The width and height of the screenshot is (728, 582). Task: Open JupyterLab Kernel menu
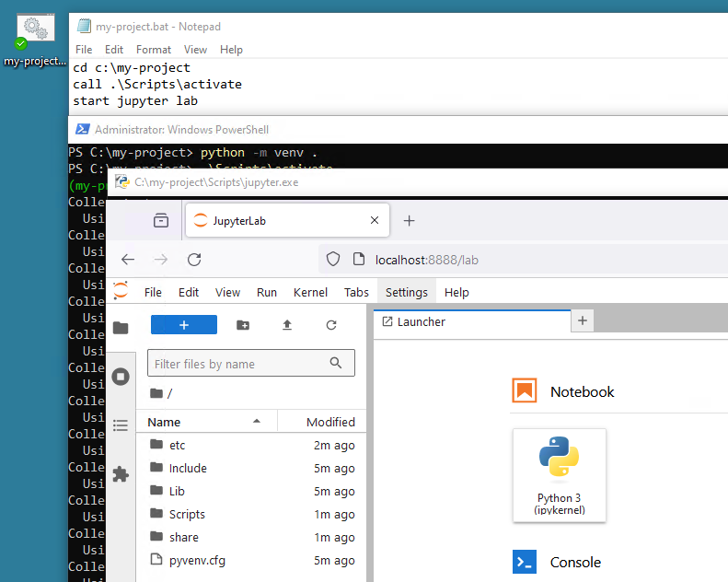click(310, 292)
